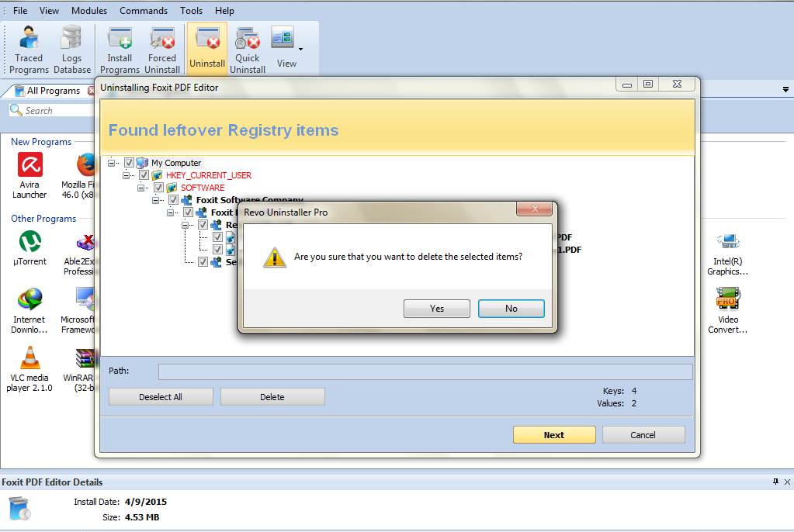
Task: Toggle the 'Se' subkey checkbox
Action: pyautogui.click(x=203, y=261)
